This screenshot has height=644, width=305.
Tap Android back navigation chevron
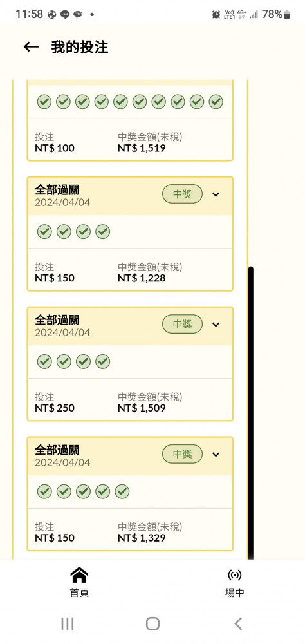click(238, 623)
